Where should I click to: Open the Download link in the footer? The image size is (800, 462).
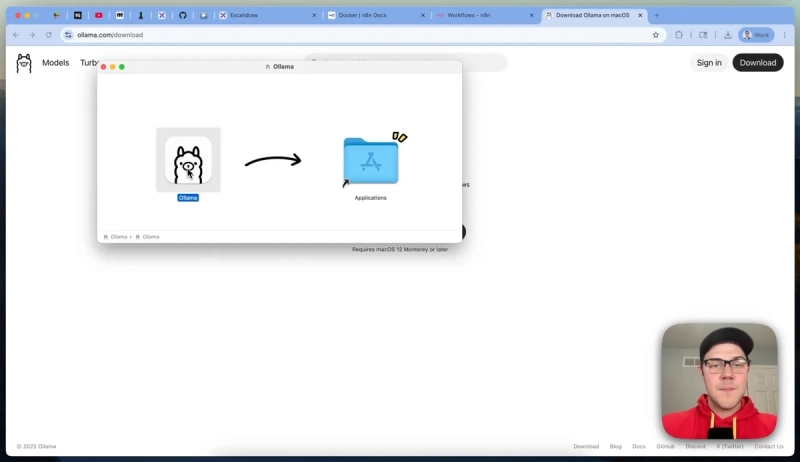(x=586, y=446)
